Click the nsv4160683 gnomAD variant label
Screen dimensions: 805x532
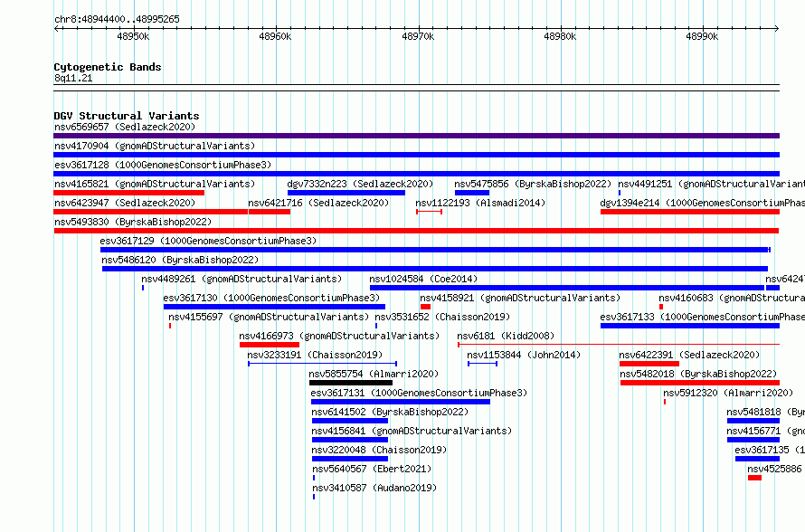pos(732,298)
